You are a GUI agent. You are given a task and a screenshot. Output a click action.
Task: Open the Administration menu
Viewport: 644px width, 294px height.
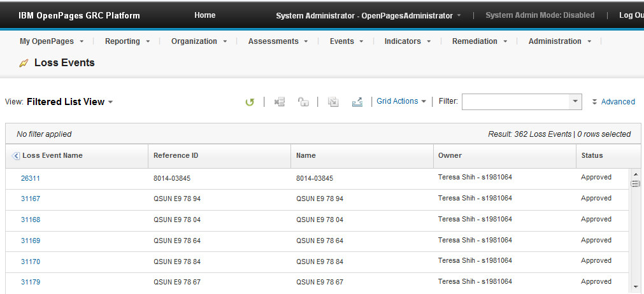pos(560,41)
